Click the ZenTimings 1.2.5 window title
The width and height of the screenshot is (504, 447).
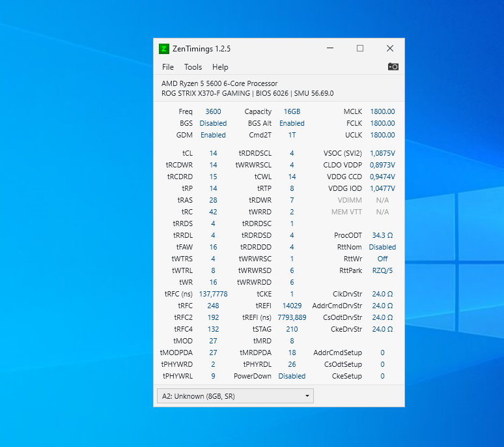pos(202,49)
